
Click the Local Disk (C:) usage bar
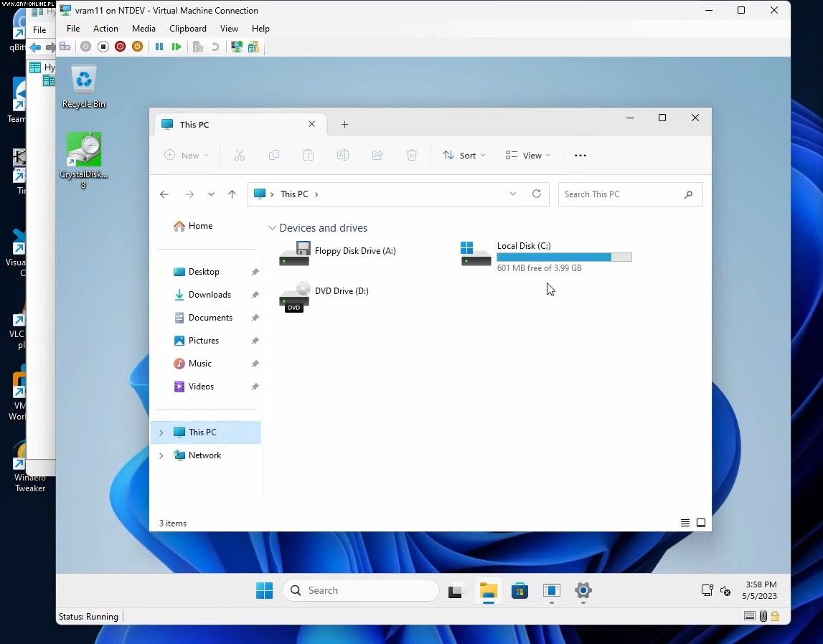coord(564,257)
